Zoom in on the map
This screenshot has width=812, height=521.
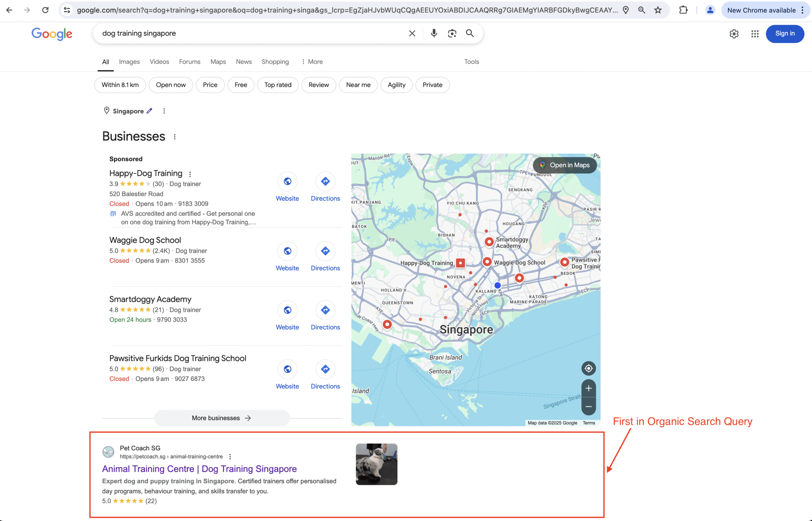coord(588,388)
